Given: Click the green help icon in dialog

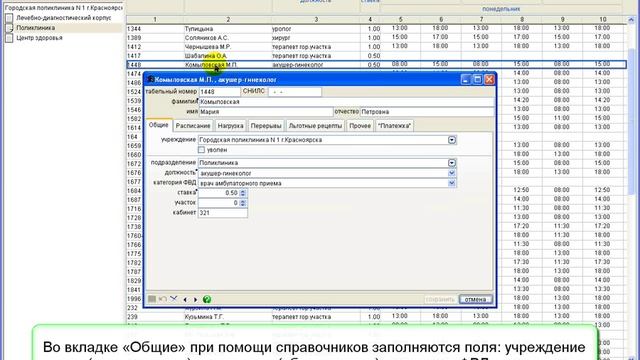Looking at the screenshot, I should point(207,299).
